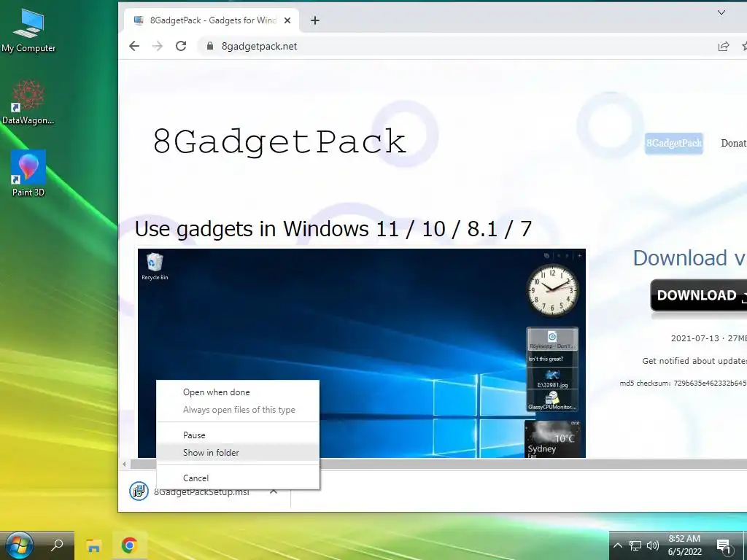Click the Windows gadgets screenshot image
The height and width of the screenshot is (560, 747).
tap(362, 353)
